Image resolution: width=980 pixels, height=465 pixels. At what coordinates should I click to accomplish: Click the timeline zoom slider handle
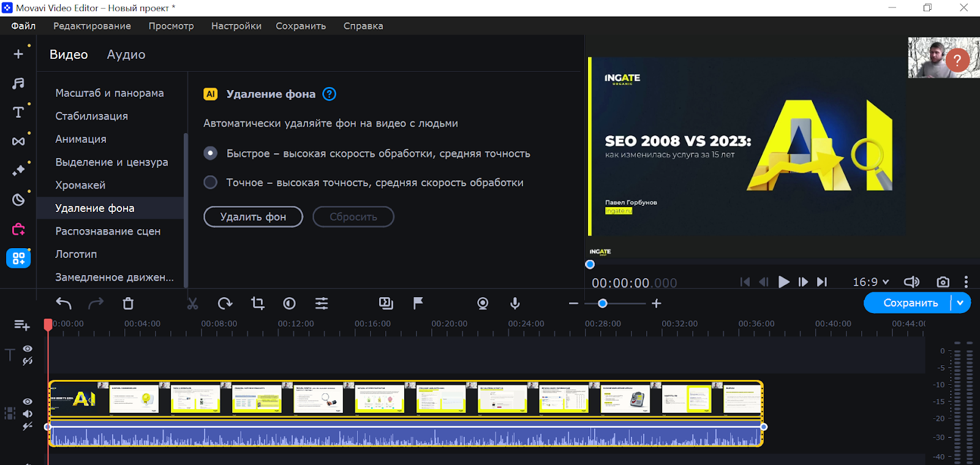[x=603, y=303]
